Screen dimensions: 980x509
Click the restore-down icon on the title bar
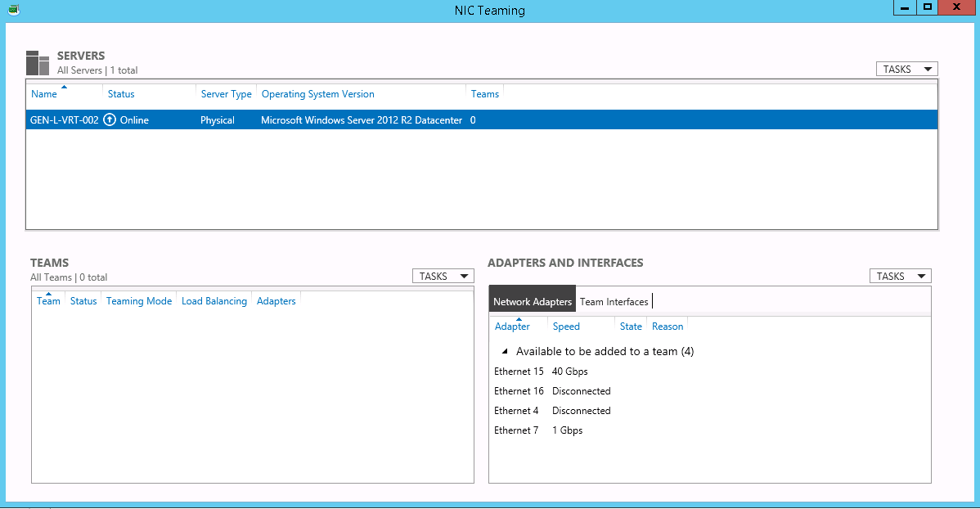click(x=928, y=7)
